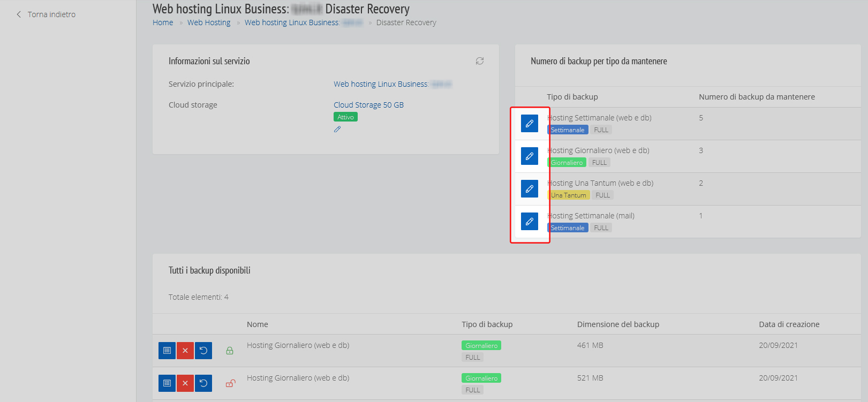The width and height of the screenshot is (868, 402).
Task: Restore the 521 MB backup
Action: pos(203,383)
